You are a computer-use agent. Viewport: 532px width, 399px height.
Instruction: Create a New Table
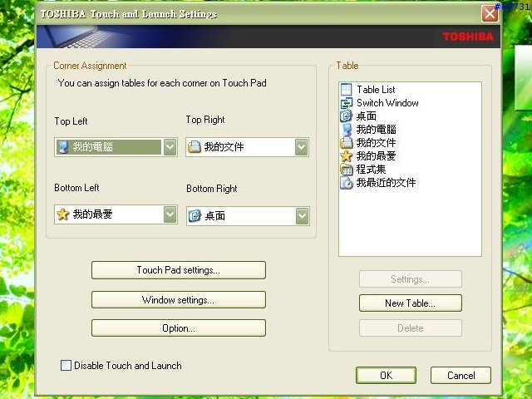coord(410,303)
